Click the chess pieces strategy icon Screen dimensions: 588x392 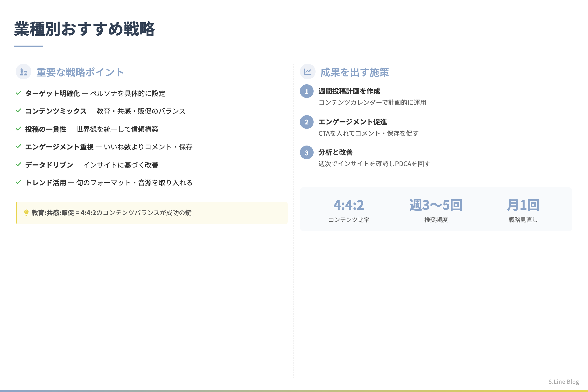coord(24,72)
